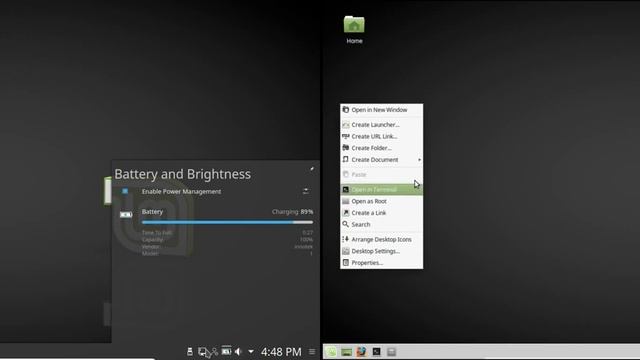Open the file manager panel launcher
Image resolution: width=640 pixels, height=360 pixels.
[391, 352]
